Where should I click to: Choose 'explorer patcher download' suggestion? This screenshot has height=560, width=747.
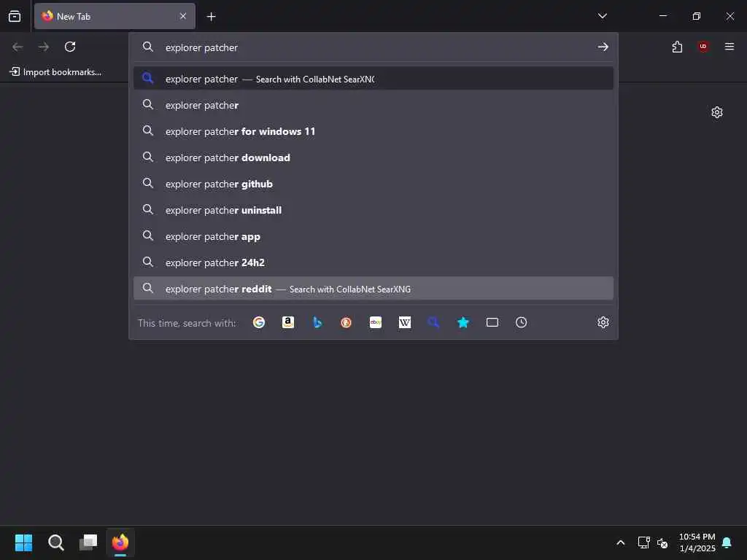[x=373, y=157]
